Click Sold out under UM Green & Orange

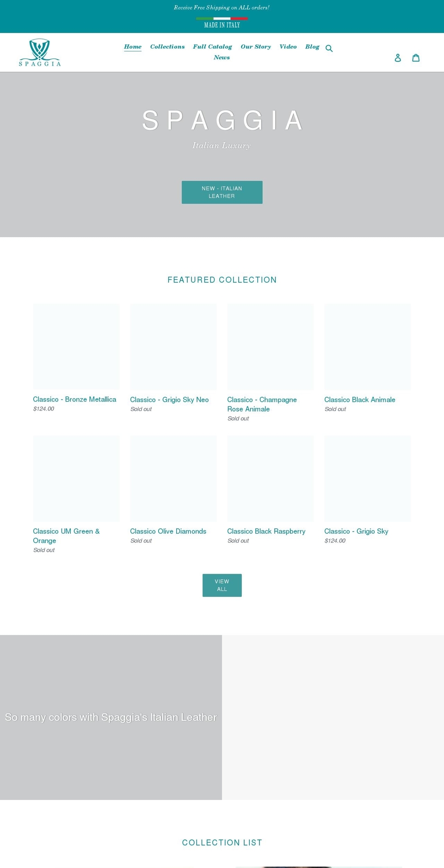coord(44,550)
